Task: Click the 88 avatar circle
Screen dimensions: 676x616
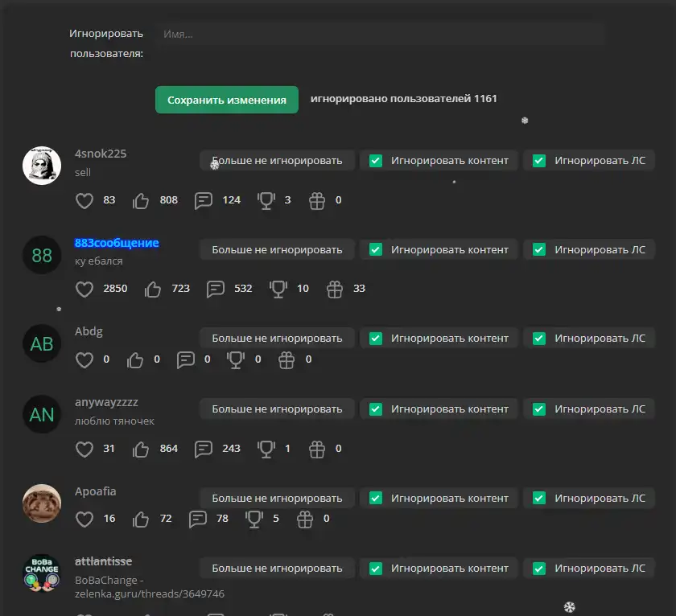Action: [x=42, y=255]
